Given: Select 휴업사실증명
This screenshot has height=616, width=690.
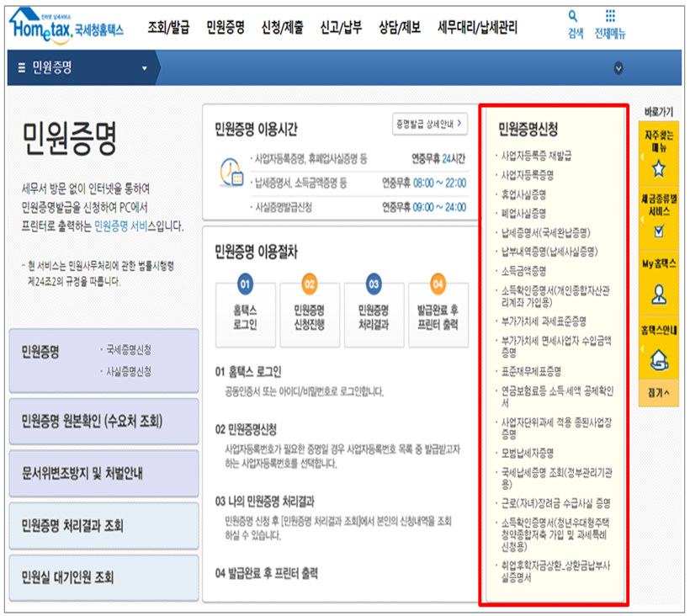Looking at the screenshot, I should 523,194.
